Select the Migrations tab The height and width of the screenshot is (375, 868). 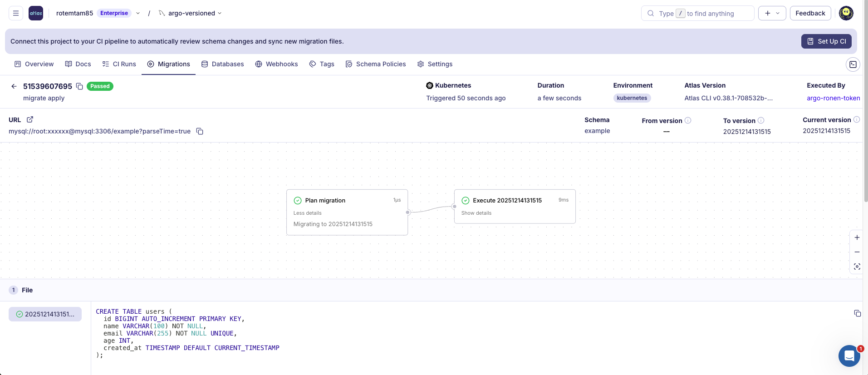(x=169, y=64)
